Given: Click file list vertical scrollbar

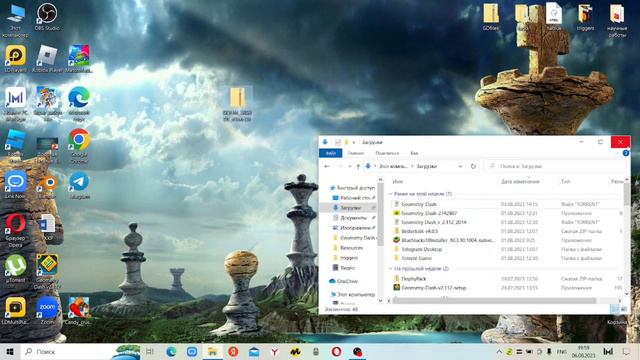Looking at the screenshot, I should [626, 194].
